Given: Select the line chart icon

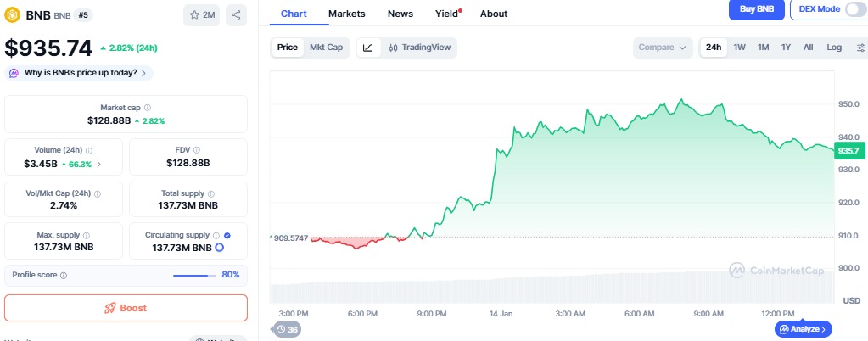Looking at the screenshot, I should [x=367, y=48].
